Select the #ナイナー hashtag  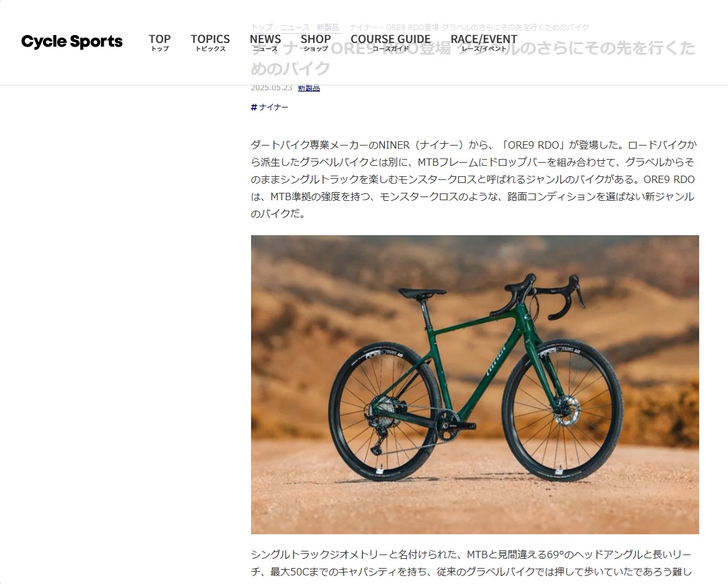pyautogui.click(x=269, y=107)
